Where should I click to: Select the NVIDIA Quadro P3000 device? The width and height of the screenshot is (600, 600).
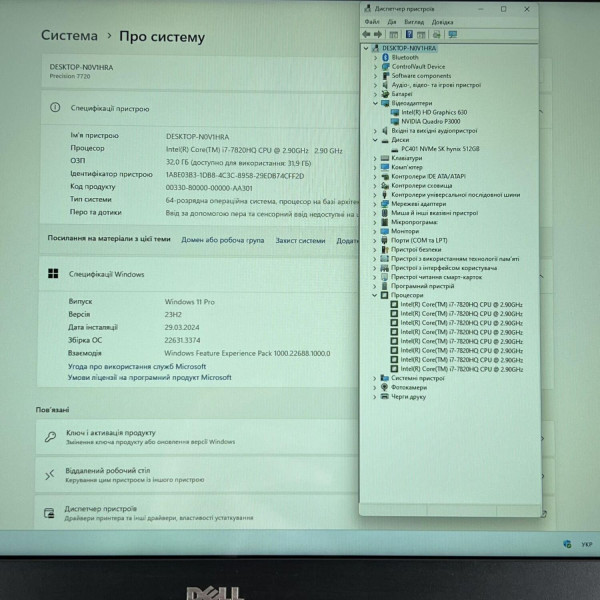pyautogui.click(x=430, y=122)
